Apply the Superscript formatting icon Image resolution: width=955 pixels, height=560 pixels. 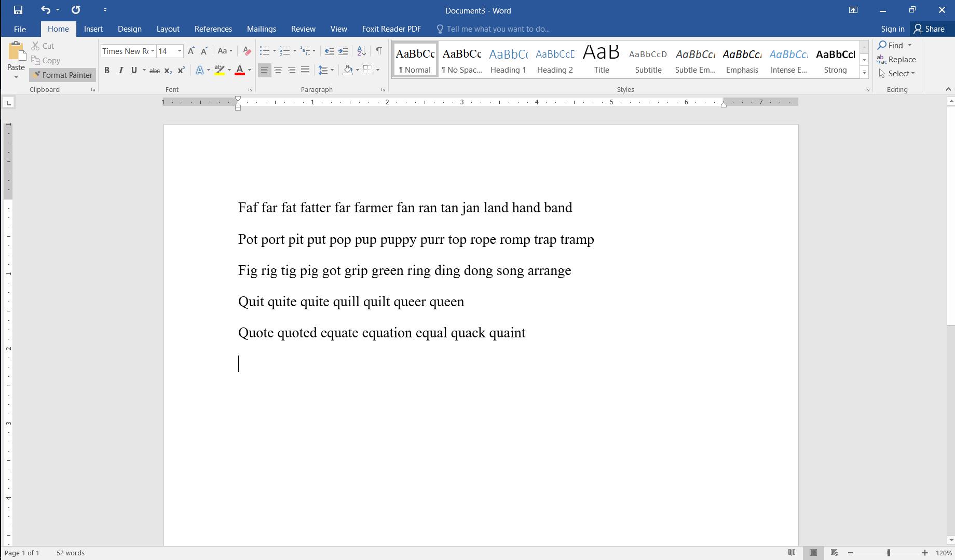(x=181, y=70)
